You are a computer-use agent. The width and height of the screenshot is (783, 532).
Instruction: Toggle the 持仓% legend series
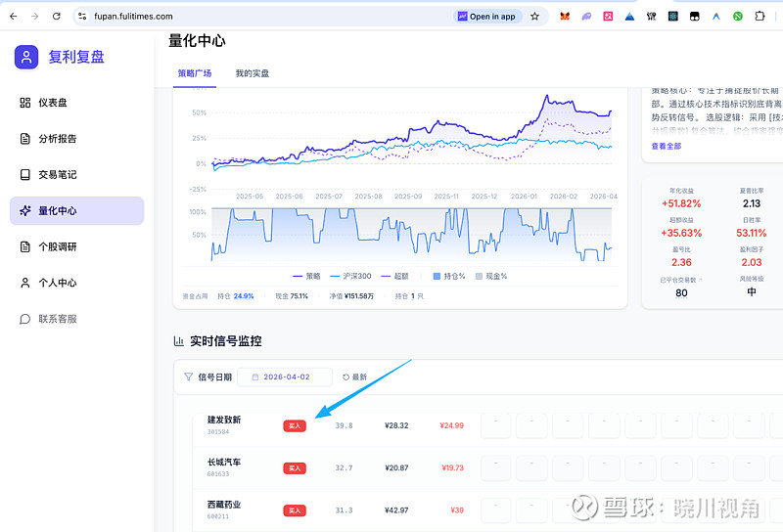449,276
